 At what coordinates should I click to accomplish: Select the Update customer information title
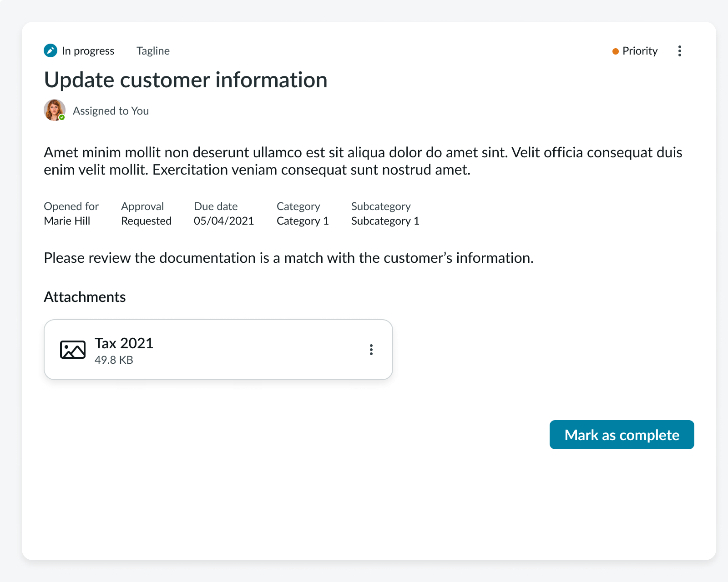(x=186, y=80)
